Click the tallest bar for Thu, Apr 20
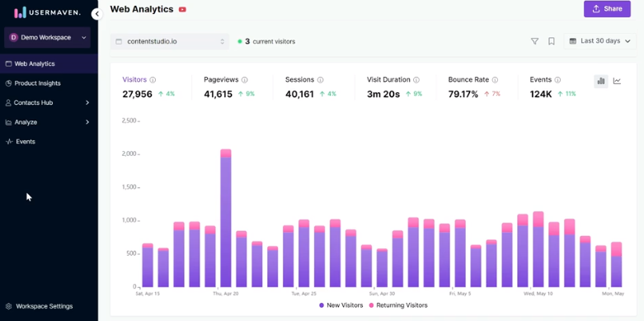Viewport: 644px width, 321px height. pyautogui.click(x=226, y=218)
